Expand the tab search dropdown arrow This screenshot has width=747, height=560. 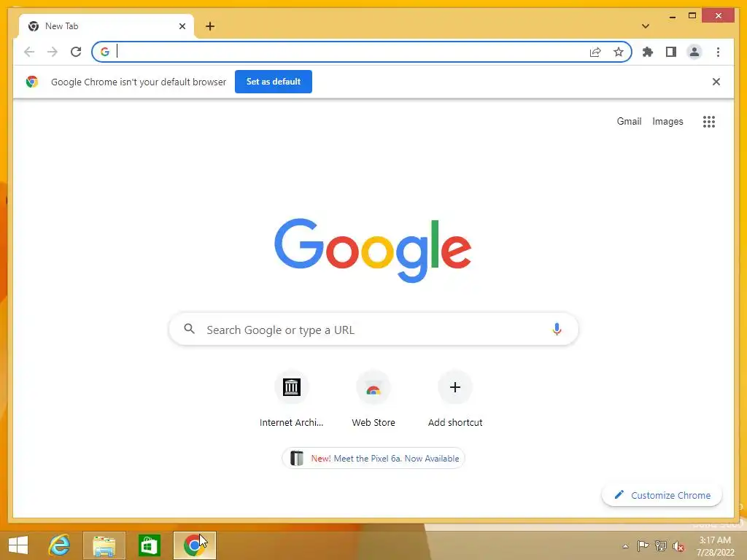coord(646,26)
